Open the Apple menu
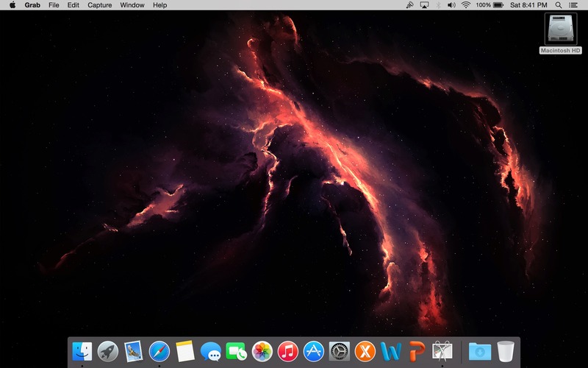Screen dimensions: 588x368 (12, 5)
